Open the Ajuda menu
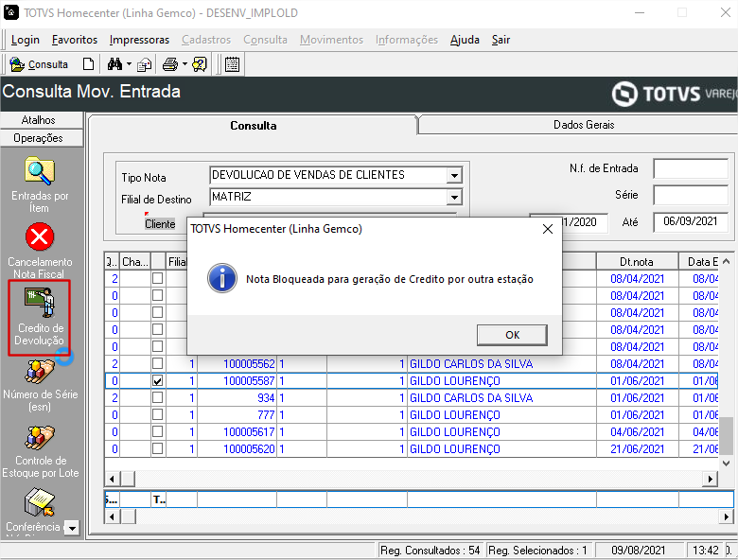 point(465,40)
